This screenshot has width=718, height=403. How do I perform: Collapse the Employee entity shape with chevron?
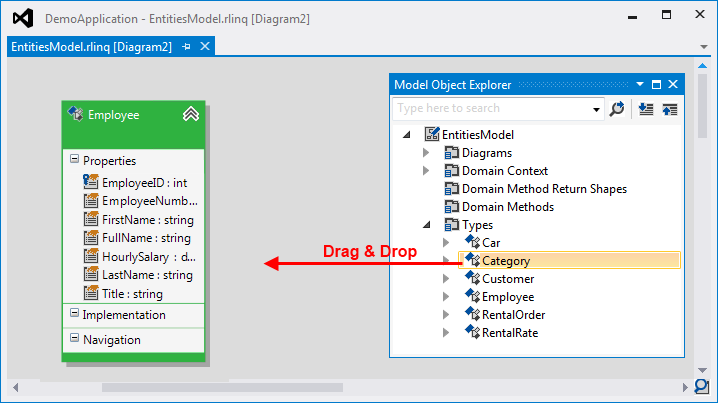[190, 114]
